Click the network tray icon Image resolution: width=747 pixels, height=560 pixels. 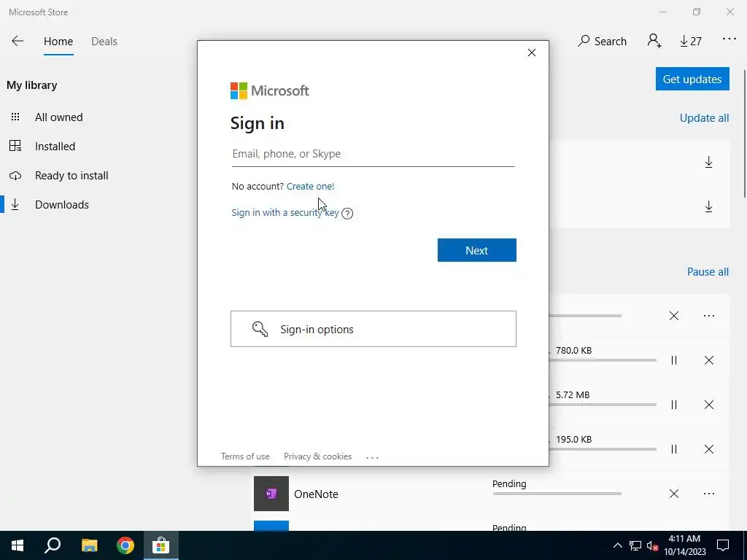635,545
